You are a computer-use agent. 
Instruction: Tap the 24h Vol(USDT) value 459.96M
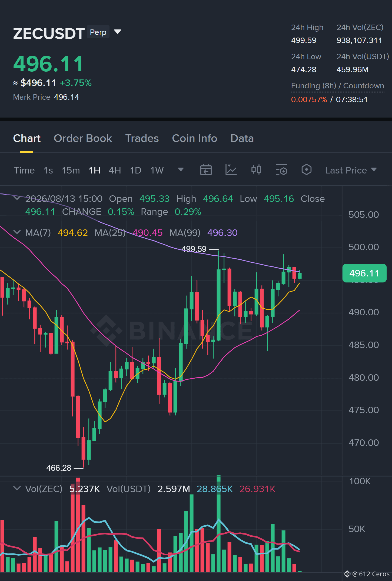352,70
